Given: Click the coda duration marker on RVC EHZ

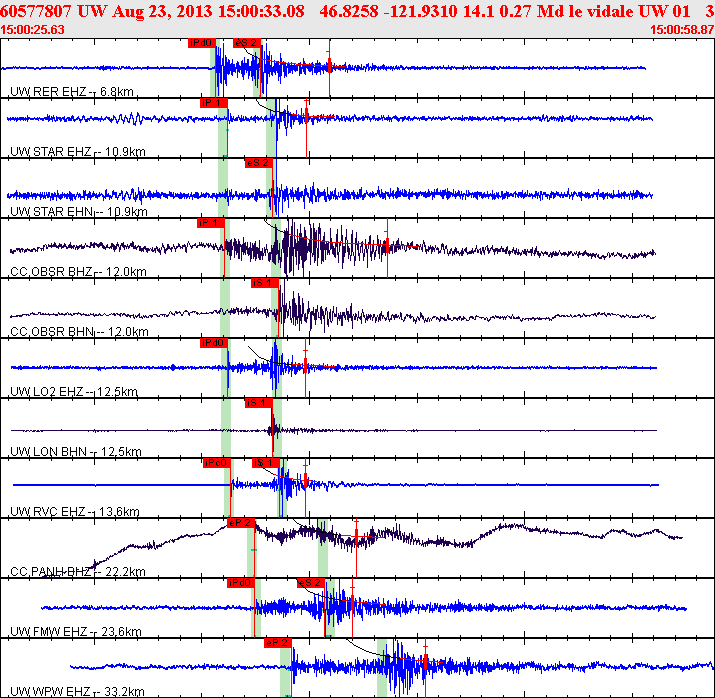Looking at the screenshot, I should (306, 481).
